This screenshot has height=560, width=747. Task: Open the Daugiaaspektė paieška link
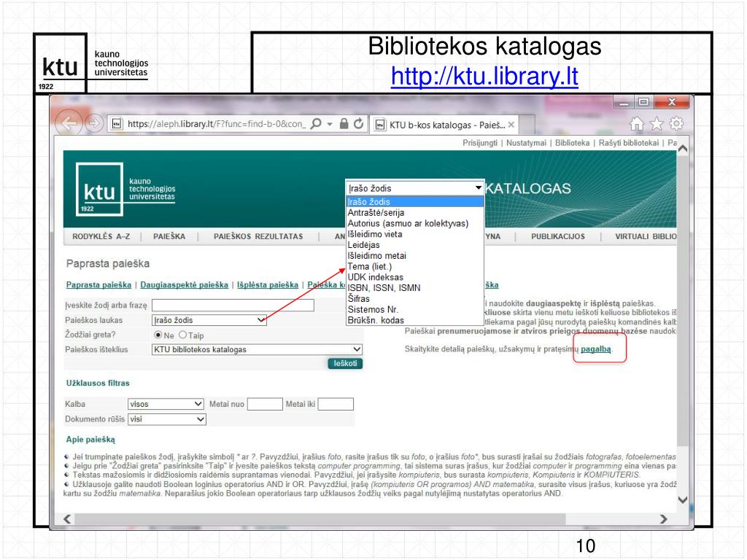click(185, 285)
